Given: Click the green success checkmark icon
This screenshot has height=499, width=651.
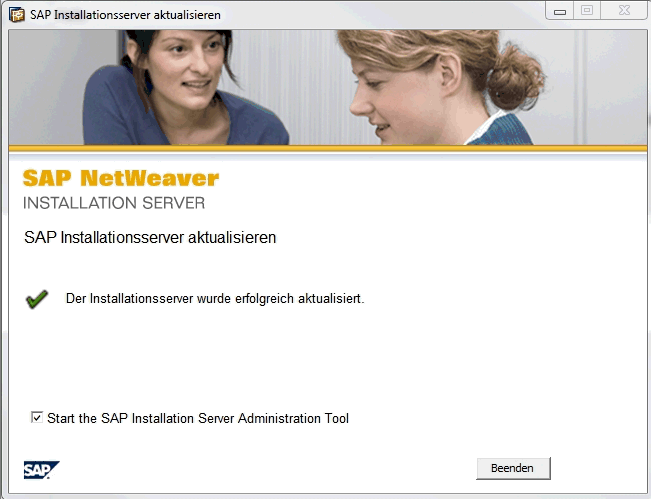Looking at the screenshot, I should click(37, 299).
